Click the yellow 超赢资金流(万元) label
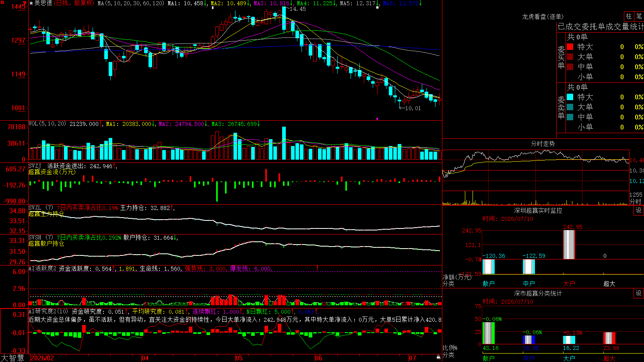This screenshot has height=362, width=644. tap(52, 172)
